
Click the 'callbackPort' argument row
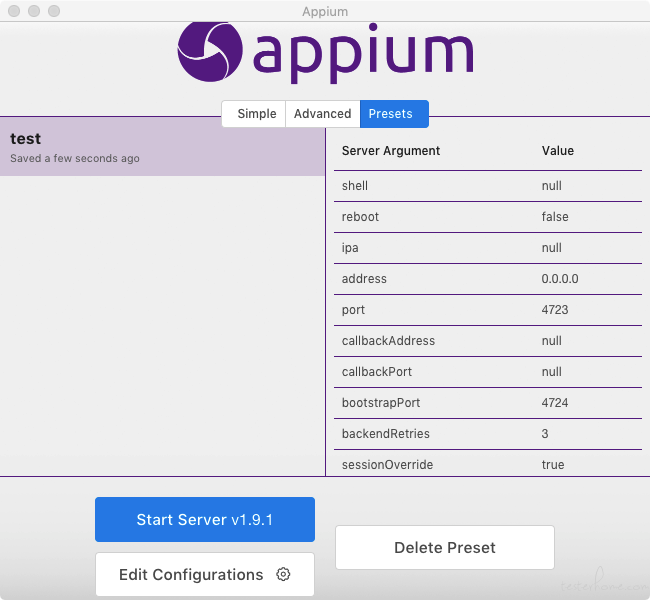click(x=488, y=372)
